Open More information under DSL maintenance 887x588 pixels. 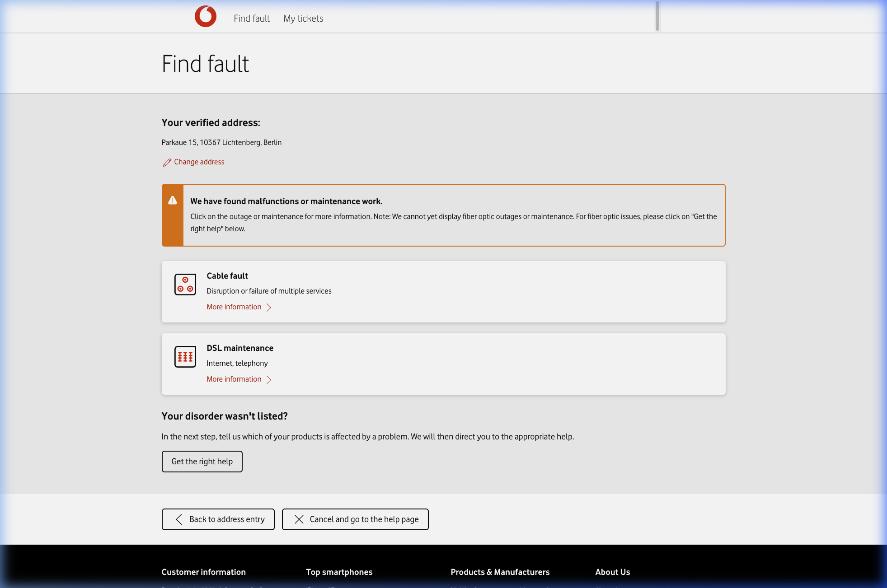234,379
